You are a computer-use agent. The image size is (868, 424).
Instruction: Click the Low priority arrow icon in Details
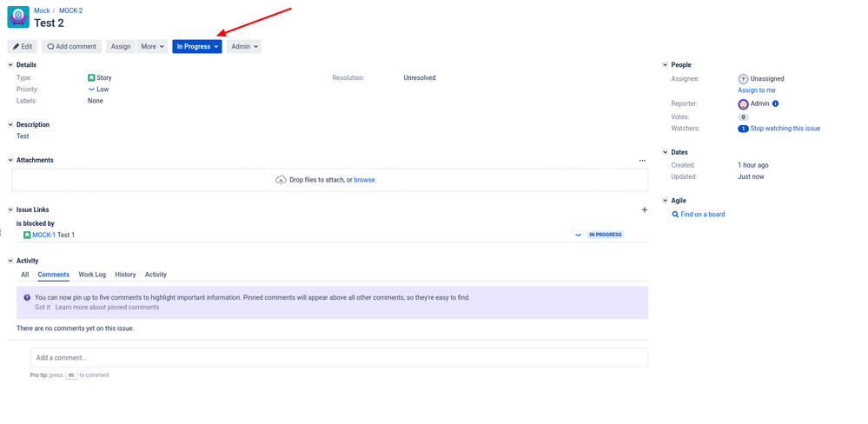(91, 89)
